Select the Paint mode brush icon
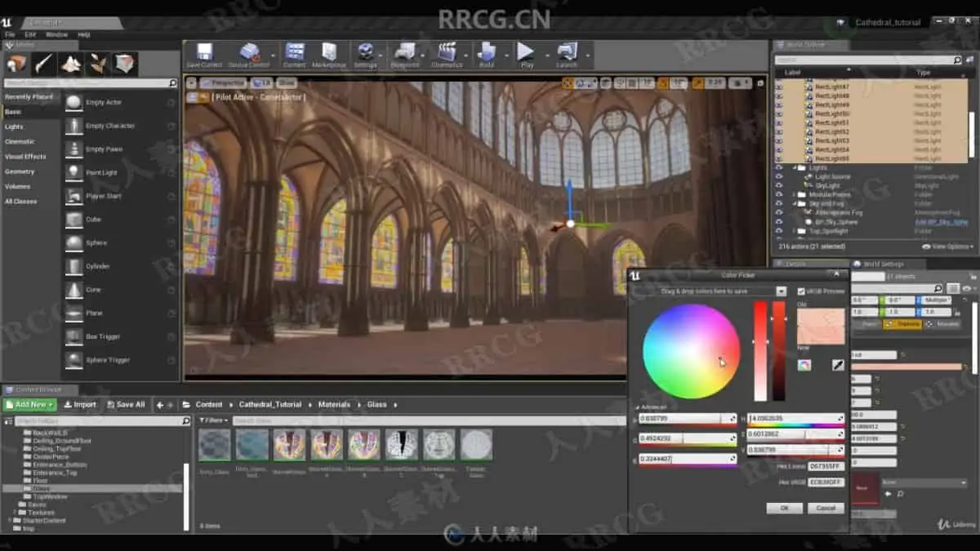Screen dimensions: 980x551 pos(43,64)
